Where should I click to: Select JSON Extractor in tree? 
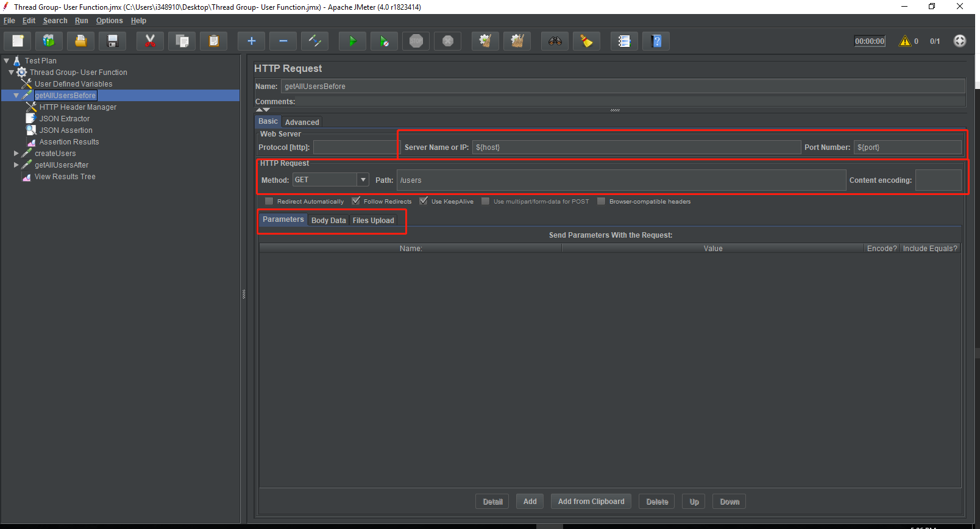click(64, 118)
